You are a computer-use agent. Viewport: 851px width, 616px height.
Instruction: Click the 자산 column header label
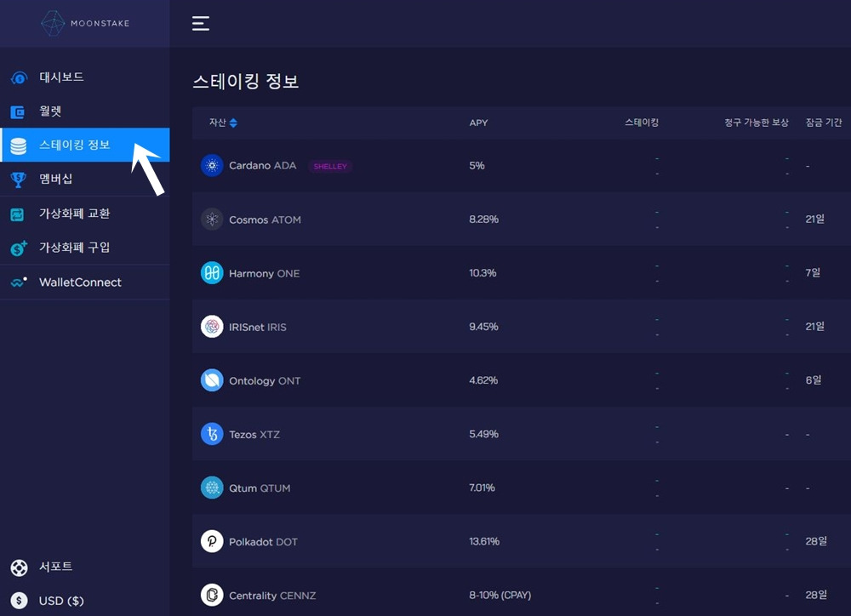218,123
